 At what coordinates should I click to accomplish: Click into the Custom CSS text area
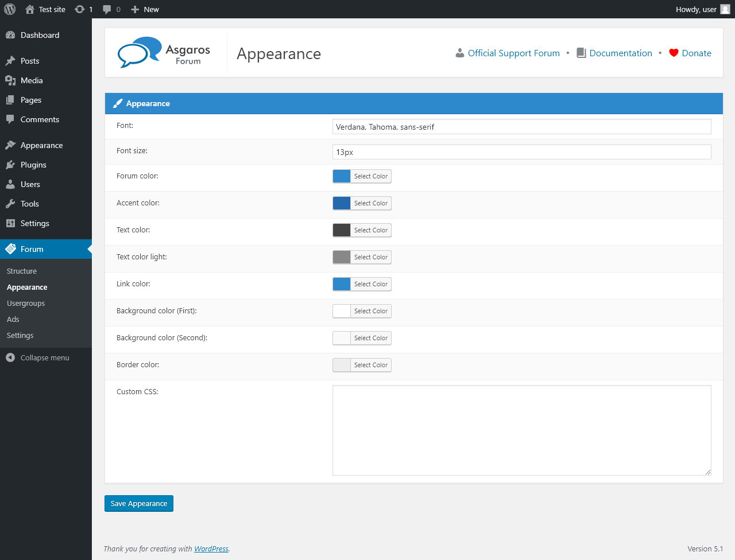521,430
